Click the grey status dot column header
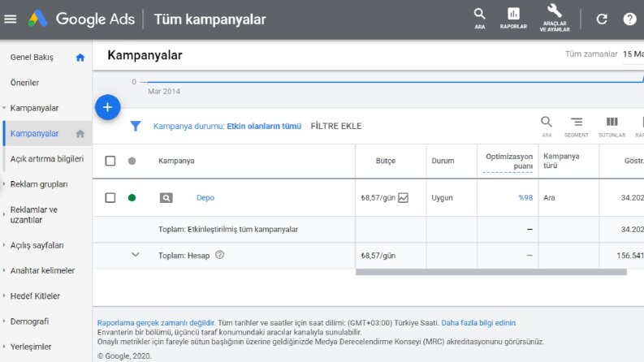 pos(132,161)
